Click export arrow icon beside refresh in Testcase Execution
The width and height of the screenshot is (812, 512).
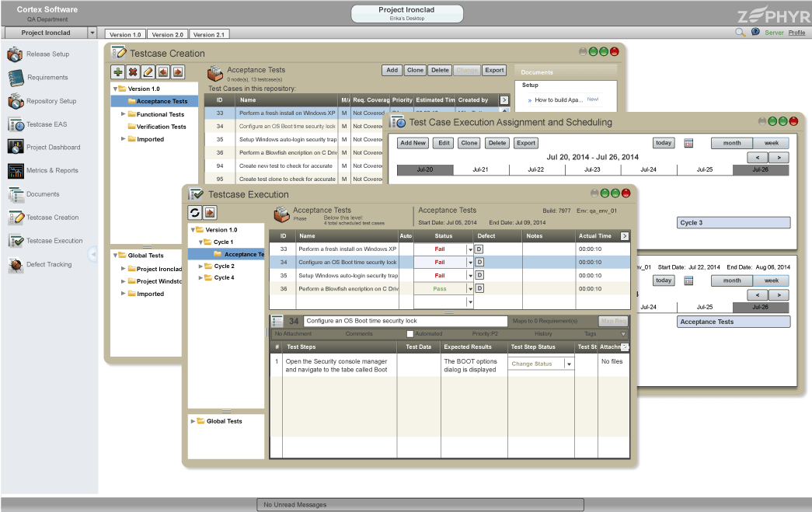pos(210,212)
